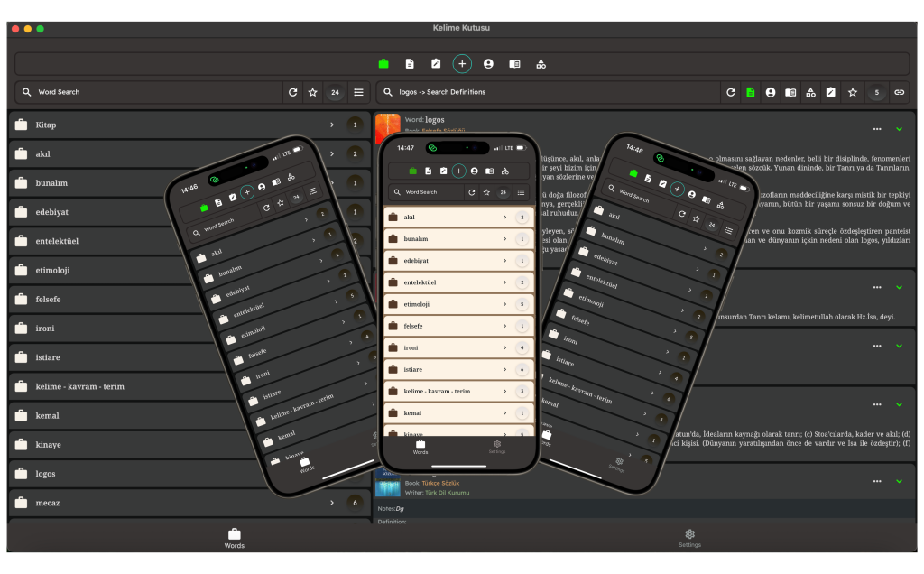Click the green document icon in the definitions bar
This screenshot has height=574, width=924.
coord(750,92)
